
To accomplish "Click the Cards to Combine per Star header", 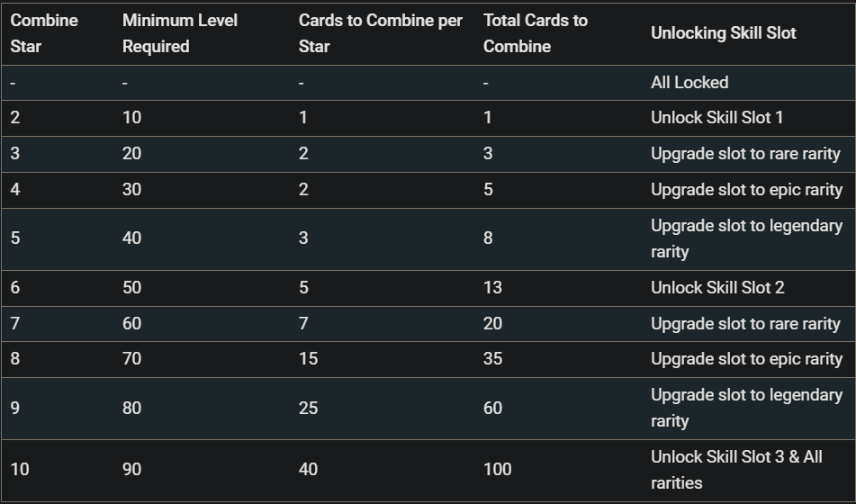I will (381, 33).
